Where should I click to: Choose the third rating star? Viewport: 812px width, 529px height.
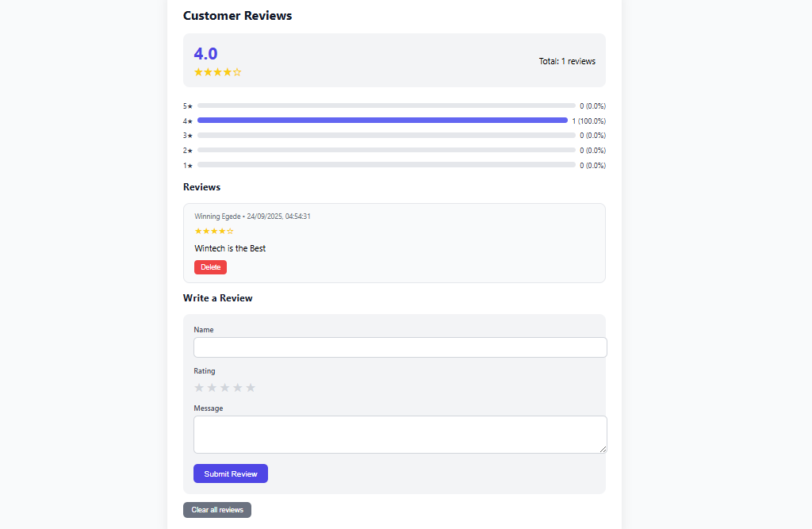pos(224,388)
